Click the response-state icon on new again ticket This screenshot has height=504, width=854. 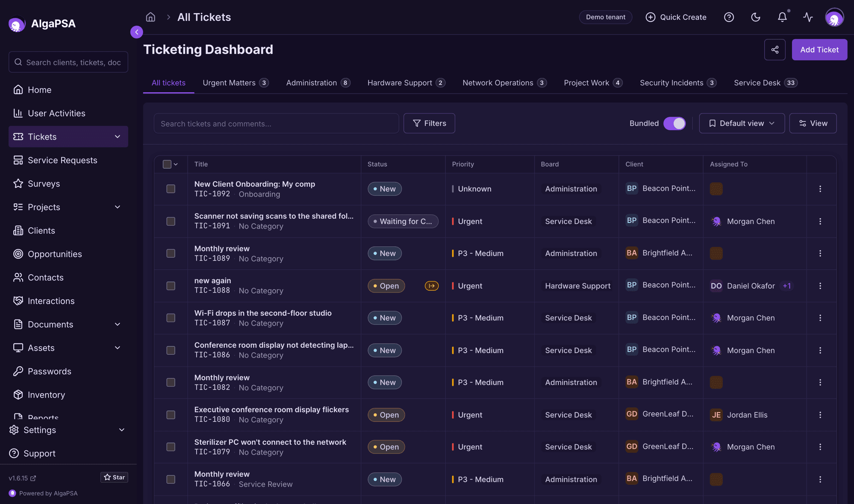(432, 286)
